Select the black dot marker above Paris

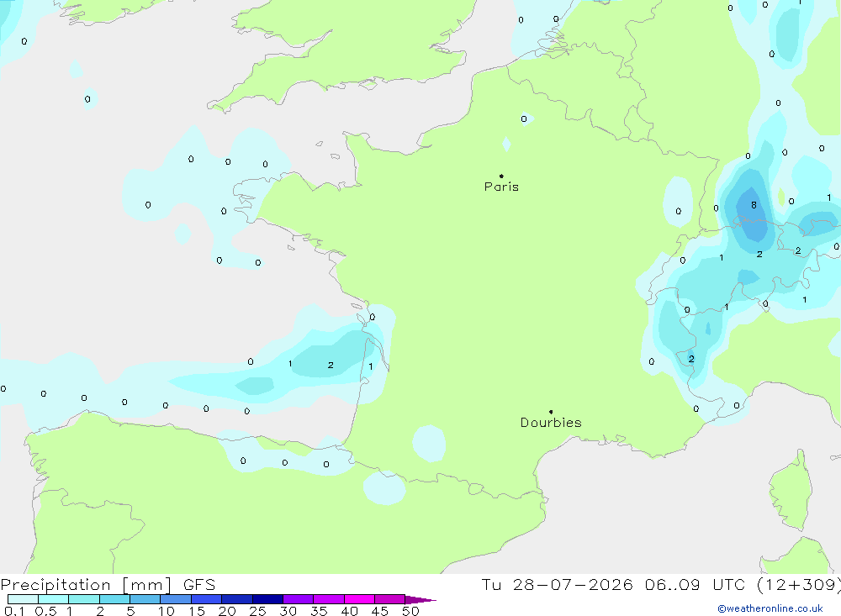501,176
